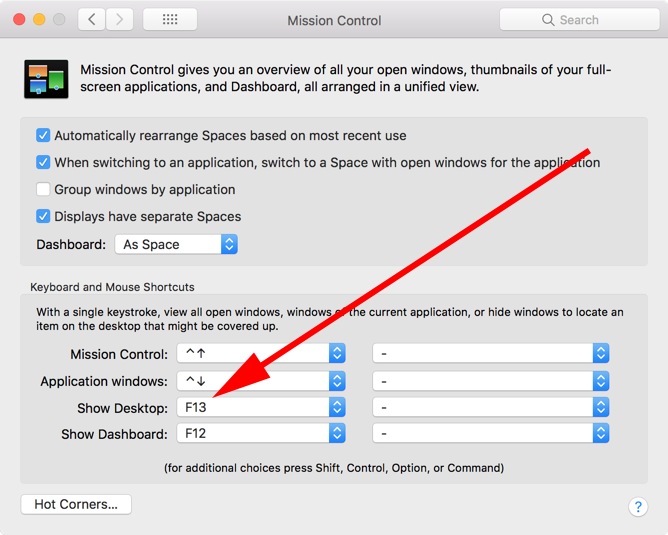Viewport: 668px width, 535px height.
Task: Open help with the question mark button
Action: point(638,507)
